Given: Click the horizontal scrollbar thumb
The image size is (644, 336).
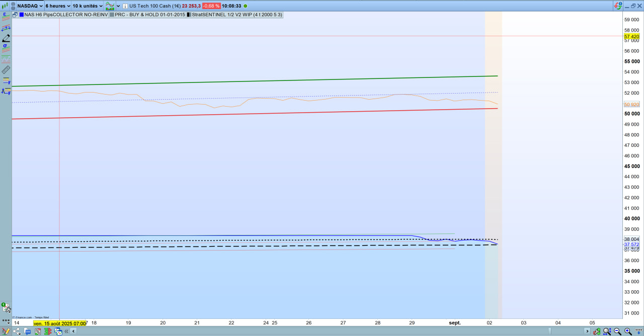Looking at the screenshot, I should click(550, 331).
